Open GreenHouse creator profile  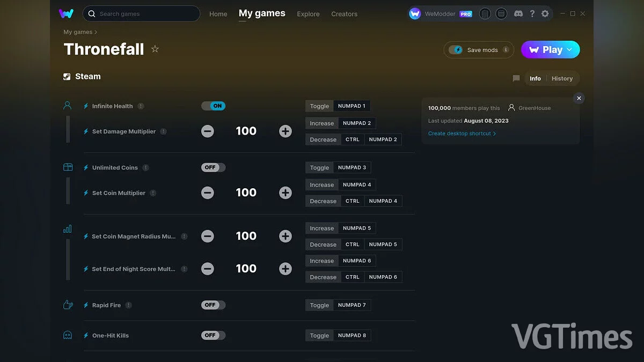pos(530,108)
